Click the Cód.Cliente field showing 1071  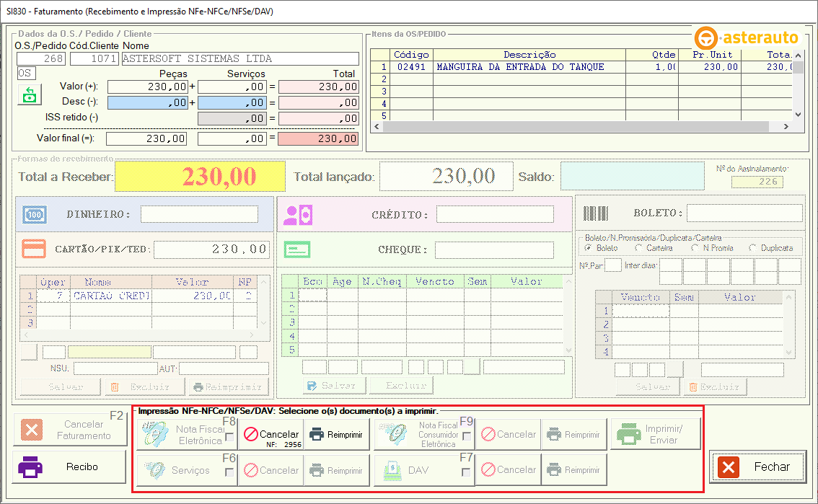[94, 59]
